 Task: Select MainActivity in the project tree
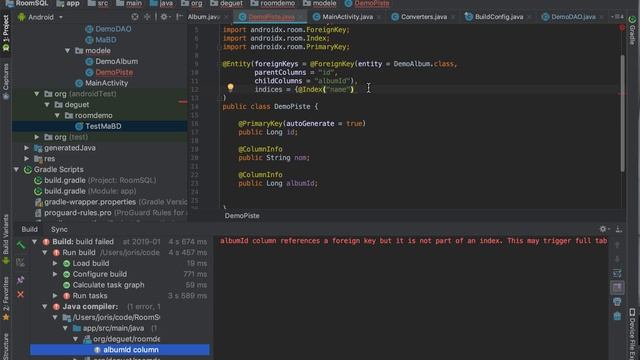pyautogui.click(x=106, y=83)
